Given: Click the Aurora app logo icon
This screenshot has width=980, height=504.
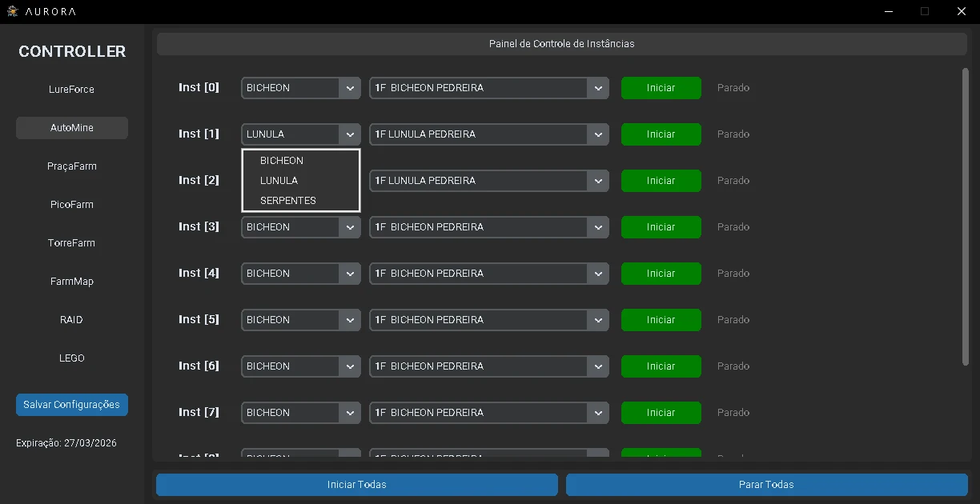Looking at the screenshot, I should (x=12, y=11).
